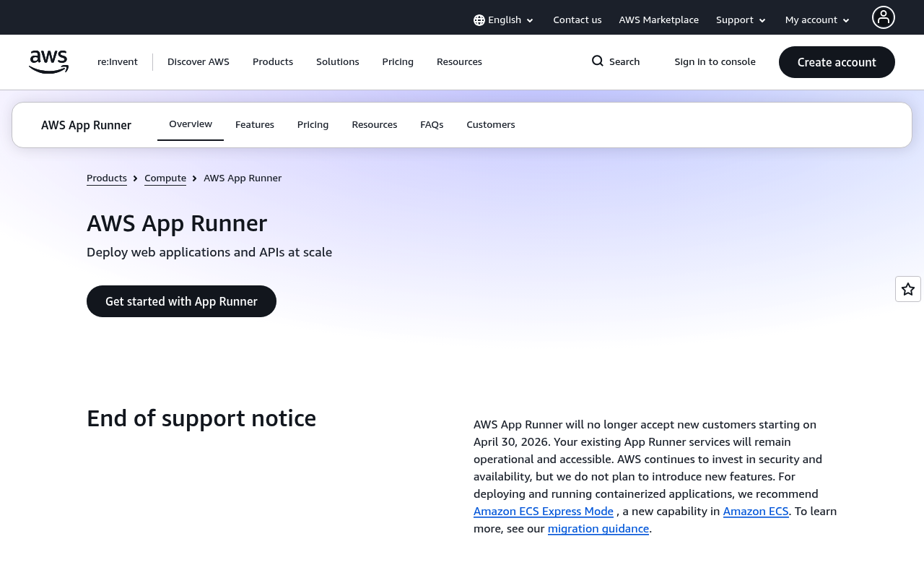Expand the Support dropdown menu

(741, 20)
